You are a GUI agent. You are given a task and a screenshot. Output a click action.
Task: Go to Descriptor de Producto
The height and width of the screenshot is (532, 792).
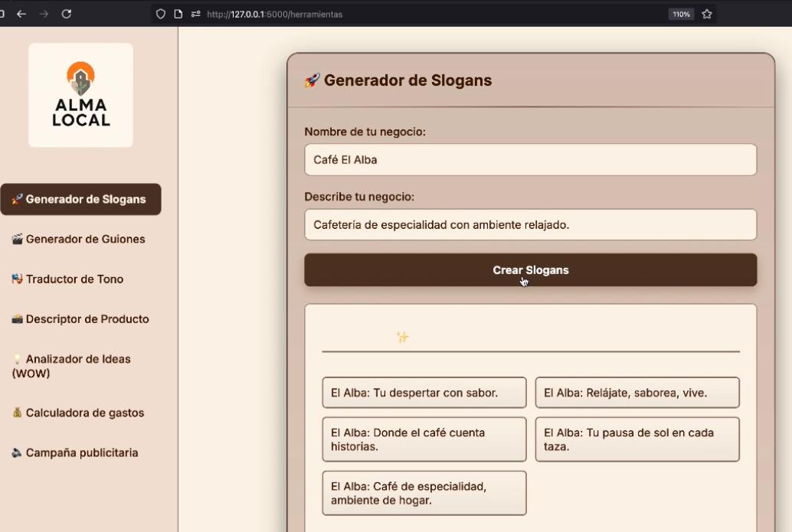click(x=81, y=319)
